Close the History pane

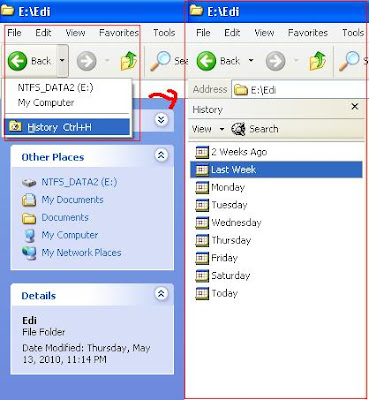355,107
